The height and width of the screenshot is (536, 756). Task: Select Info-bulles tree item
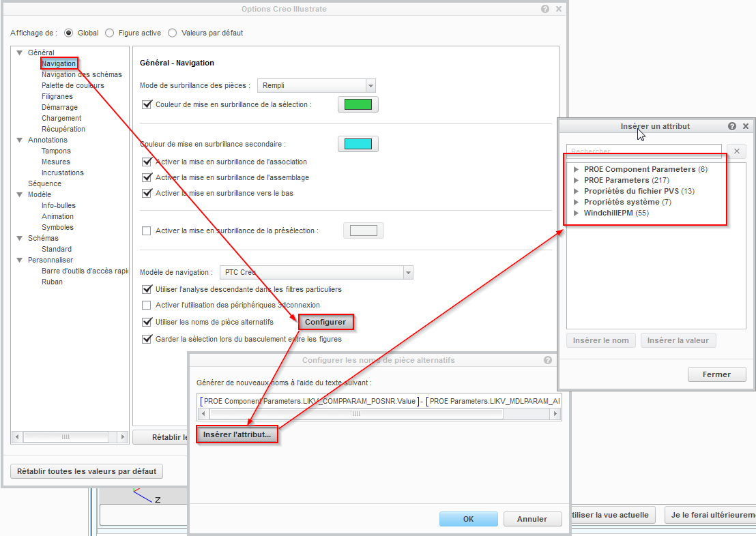(59, 205)
